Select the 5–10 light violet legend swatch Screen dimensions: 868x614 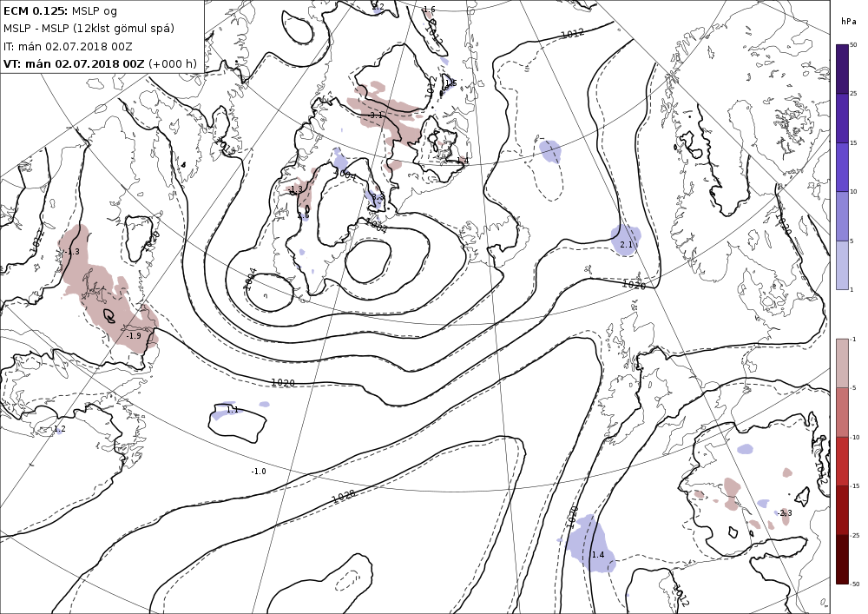click(x=843, y=216)
